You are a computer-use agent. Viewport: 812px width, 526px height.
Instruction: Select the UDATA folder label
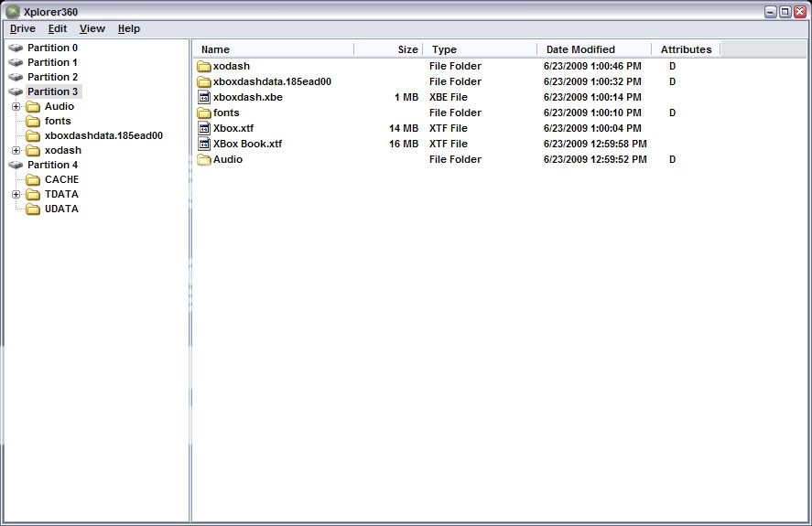[x=61, y=209]
